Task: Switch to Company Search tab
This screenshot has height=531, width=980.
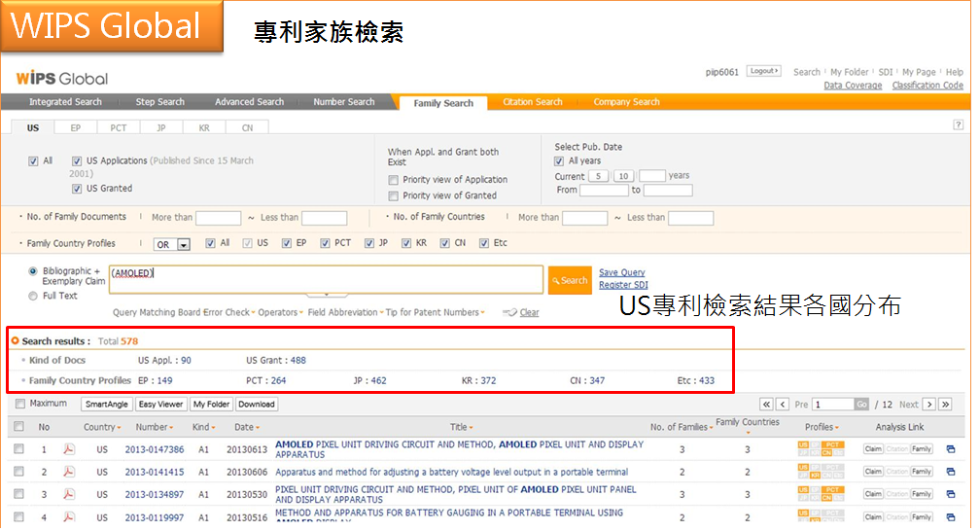Action: (626, 102)
